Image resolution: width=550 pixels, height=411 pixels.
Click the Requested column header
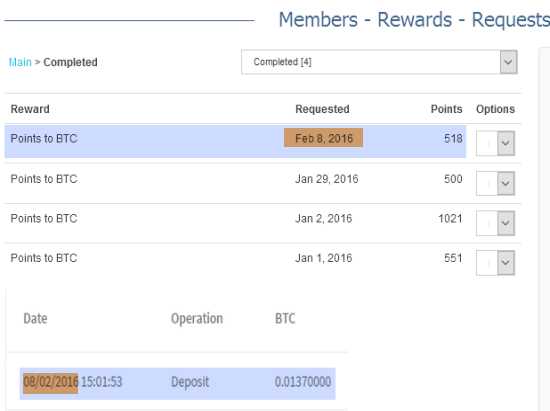322,109
